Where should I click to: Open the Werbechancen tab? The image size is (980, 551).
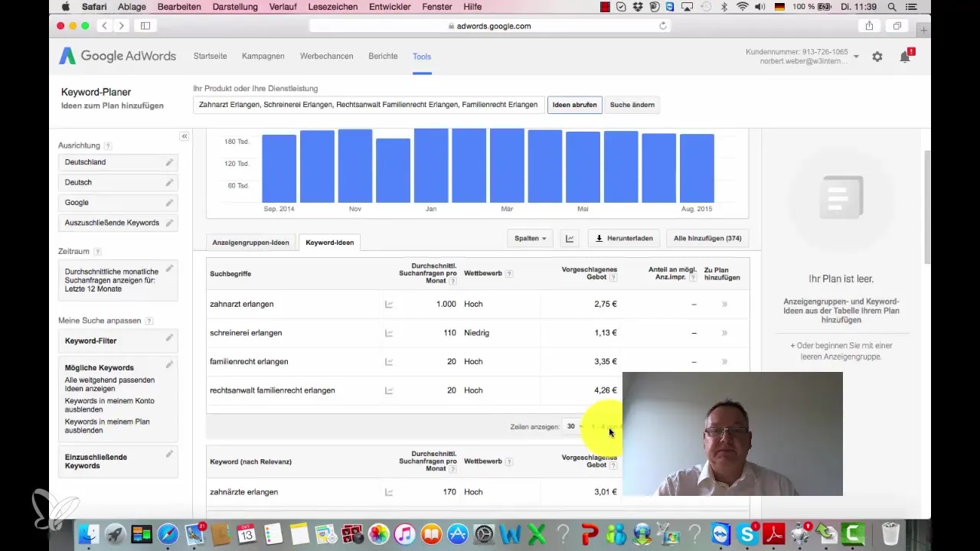(x=327, y=57)
